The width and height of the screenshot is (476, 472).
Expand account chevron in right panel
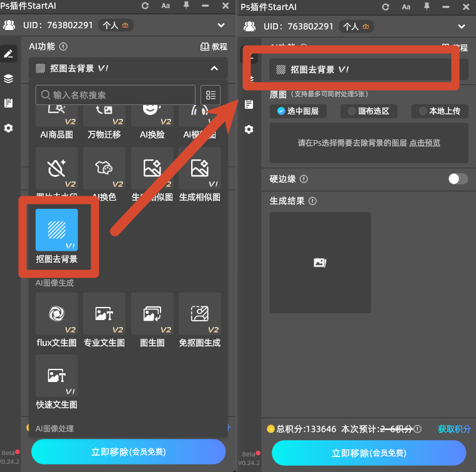click(462, 26)
